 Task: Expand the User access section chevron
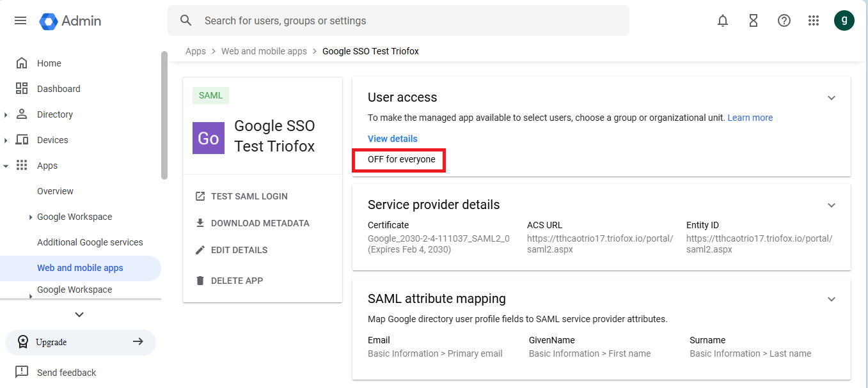pyautogui.click(x=832, y=98)
